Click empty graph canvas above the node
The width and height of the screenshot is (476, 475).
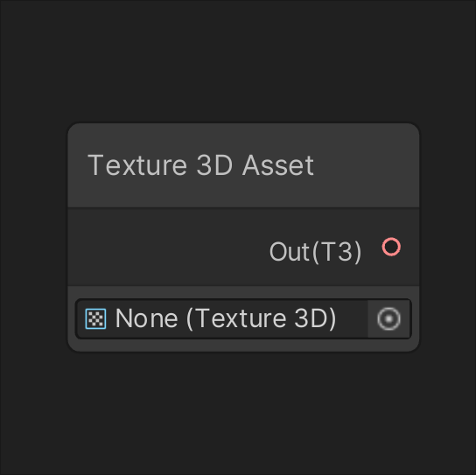tap(238, 60)
